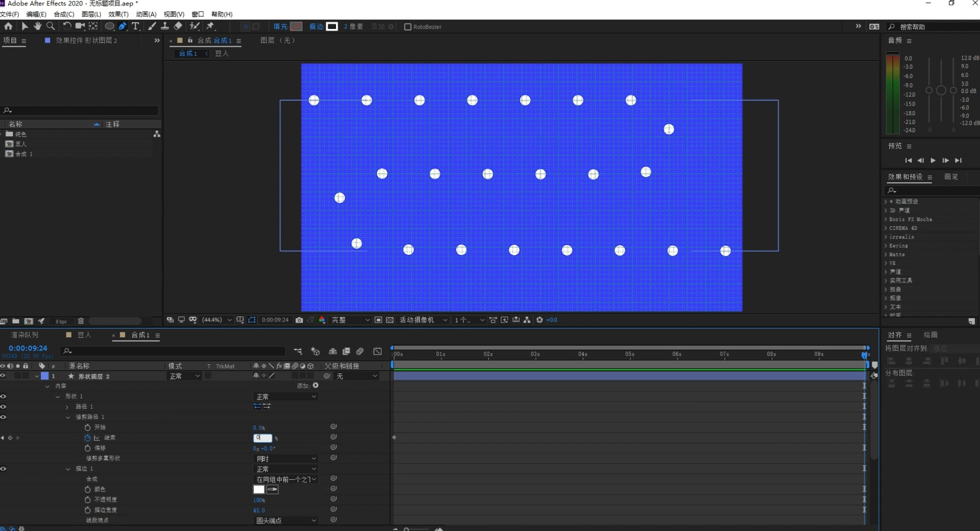This screenshot has width=980, height=531.
Task: Select the Clone Stamp tool
Action: point(165,26)
